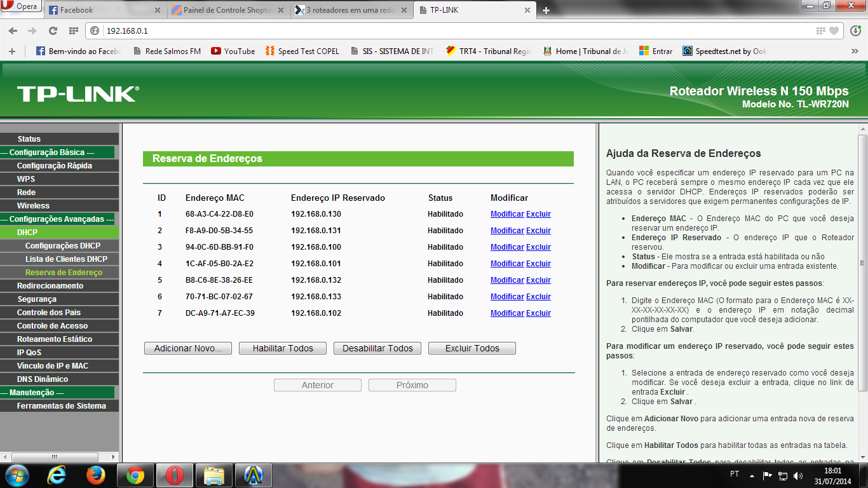The height and width of the screenshot is (488, 868).
Task: Click Desabilitar Todos button
Action: [x=377, y=348]
